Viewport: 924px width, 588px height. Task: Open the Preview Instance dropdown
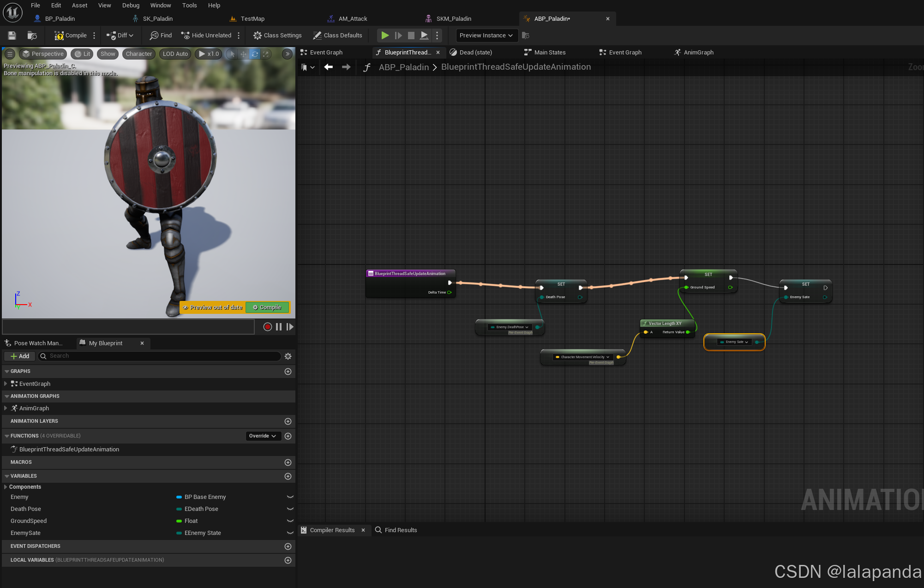(x=486, y=36)
